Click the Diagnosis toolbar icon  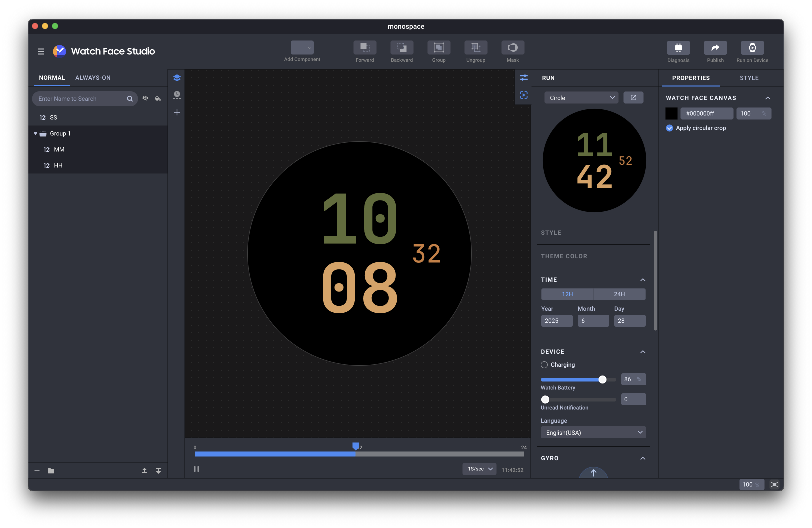pyautogui.click(x=678, y=48)
